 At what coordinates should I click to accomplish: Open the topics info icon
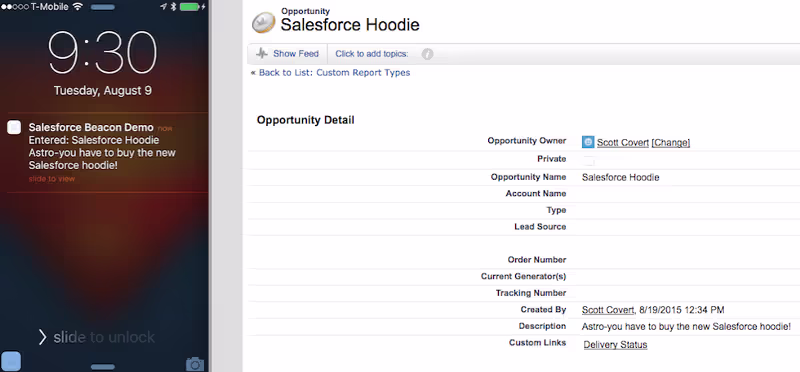428,54
